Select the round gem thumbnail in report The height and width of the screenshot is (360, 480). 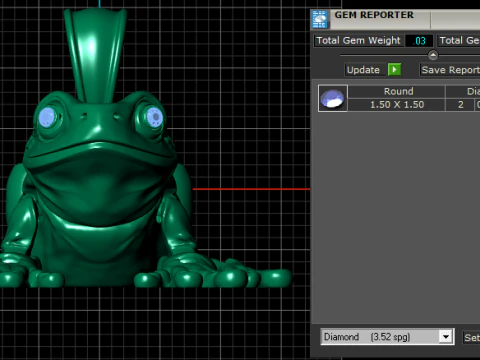332,98
